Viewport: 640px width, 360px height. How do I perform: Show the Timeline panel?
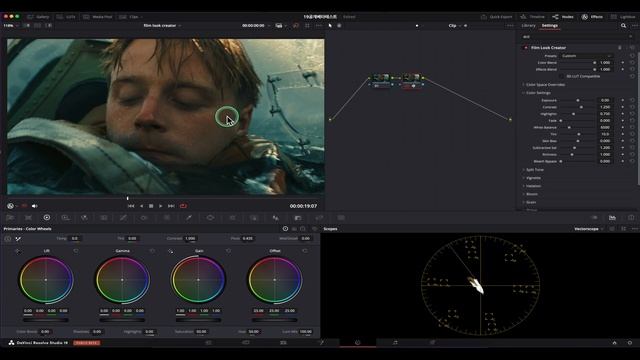click(x=533, y=17)
